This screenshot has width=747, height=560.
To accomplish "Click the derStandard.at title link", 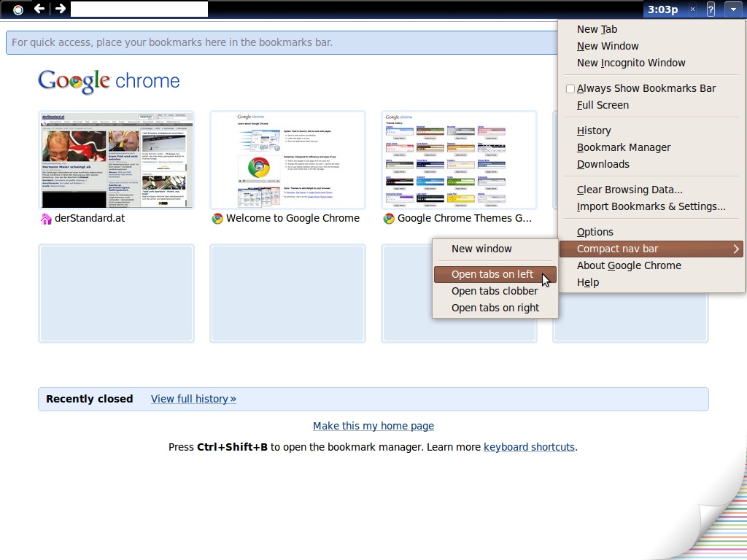I will 90,218.
